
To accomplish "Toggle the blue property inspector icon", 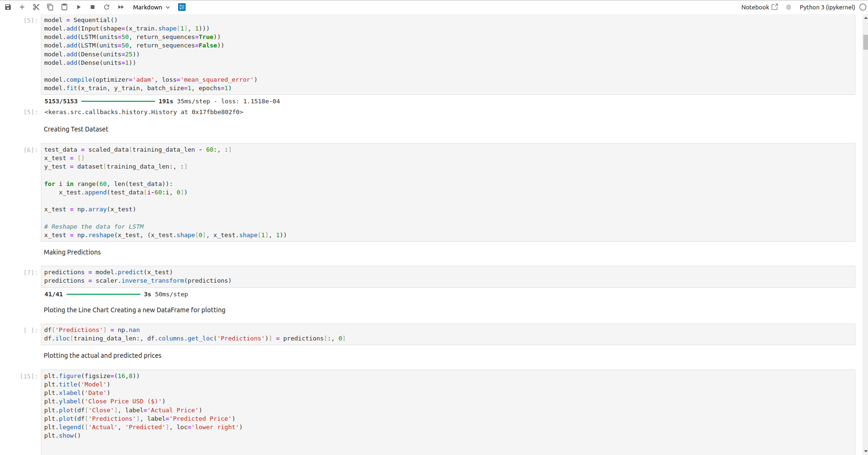I will point(182,7).
